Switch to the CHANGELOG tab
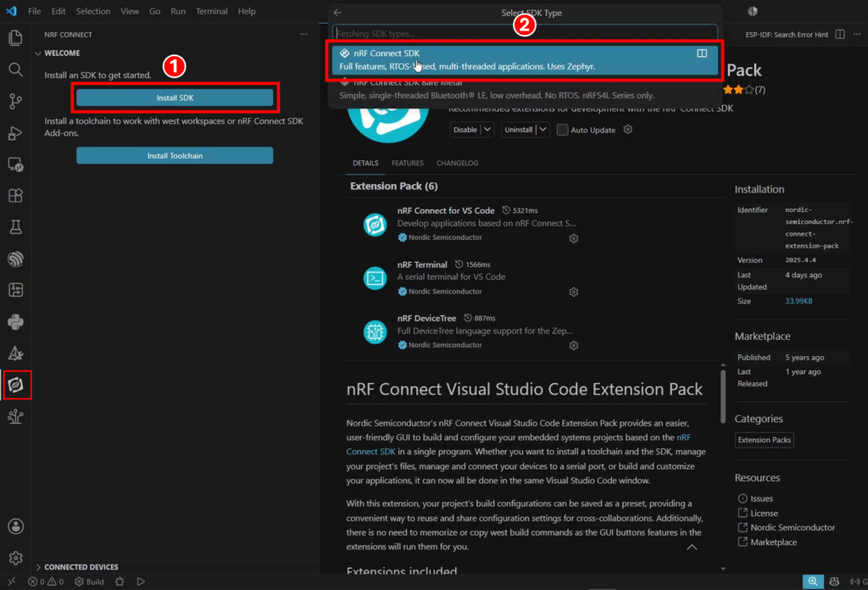868x590 pixels. click(457, 164)
